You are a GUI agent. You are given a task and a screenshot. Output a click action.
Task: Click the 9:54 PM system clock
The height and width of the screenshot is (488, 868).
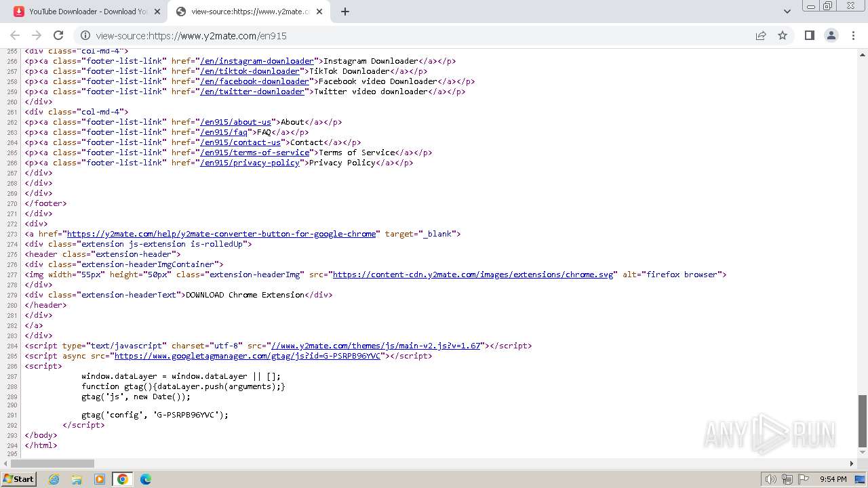[833, 479]
